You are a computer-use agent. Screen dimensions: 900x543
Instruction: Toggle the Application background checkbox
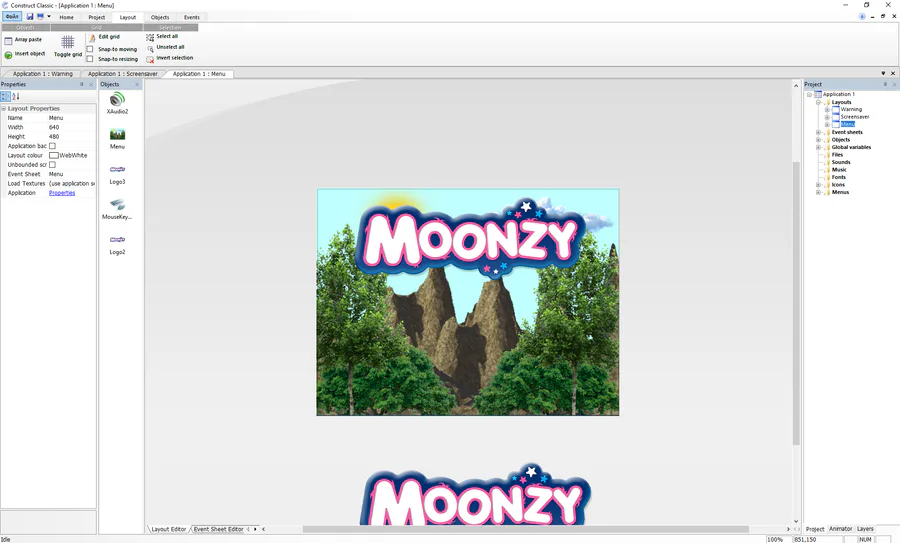click(52, 146)
